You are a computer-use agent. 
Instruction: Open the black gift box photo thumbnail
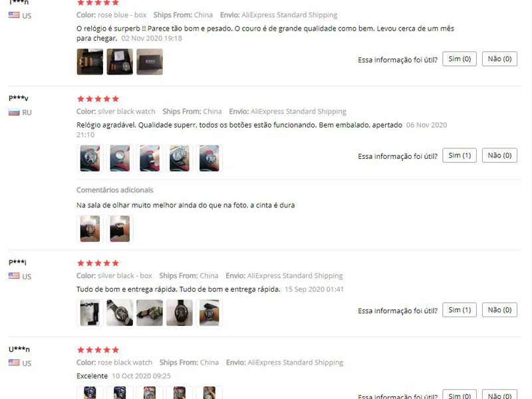point(150,62)
